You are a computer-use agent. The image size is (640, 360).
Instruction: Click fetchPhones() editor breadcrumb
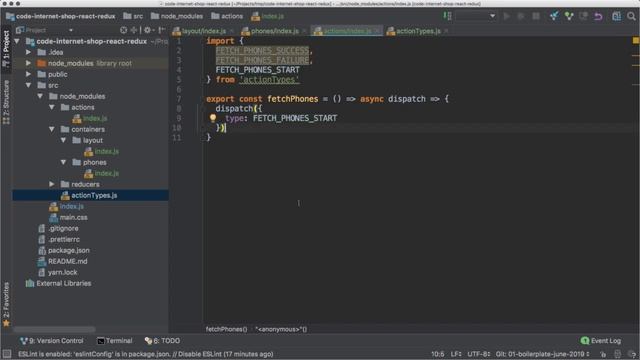point(226,329)
